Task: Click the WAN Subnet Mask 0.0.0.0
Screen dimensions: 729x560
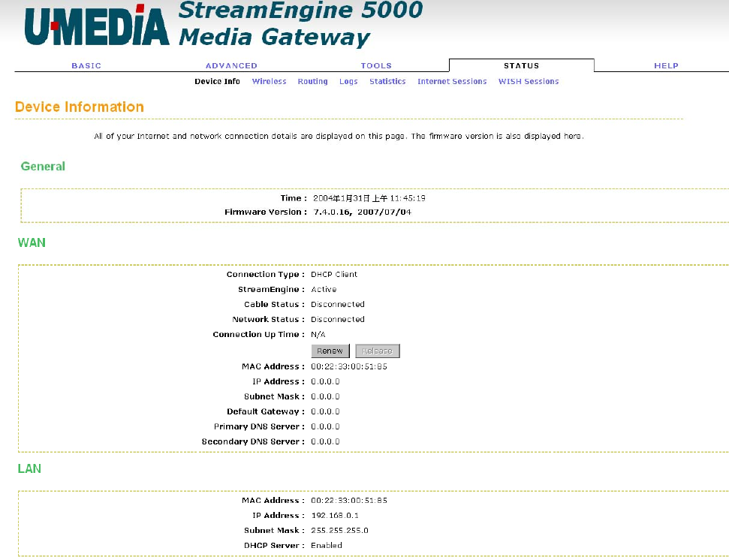Action: point(325,396)
